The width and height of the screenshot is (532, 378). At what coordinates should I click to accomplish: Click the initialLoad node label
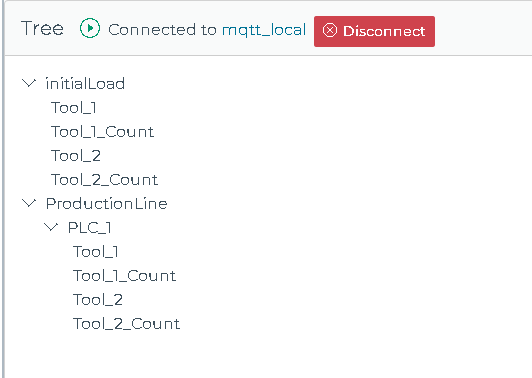coord(85,83)
